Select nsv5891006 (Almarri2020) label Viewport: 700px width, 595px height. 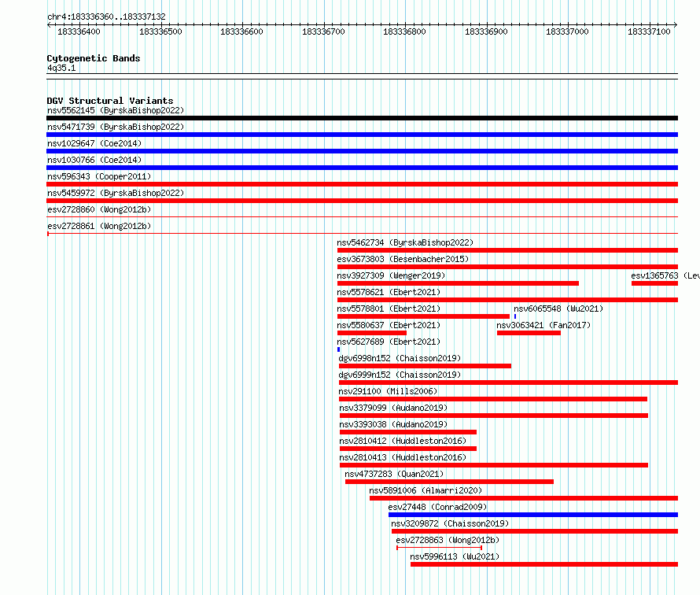pos(426,490)
